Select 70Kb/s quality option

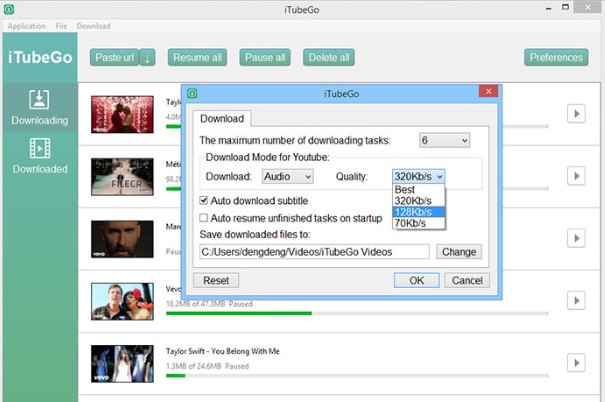point(419,223)
